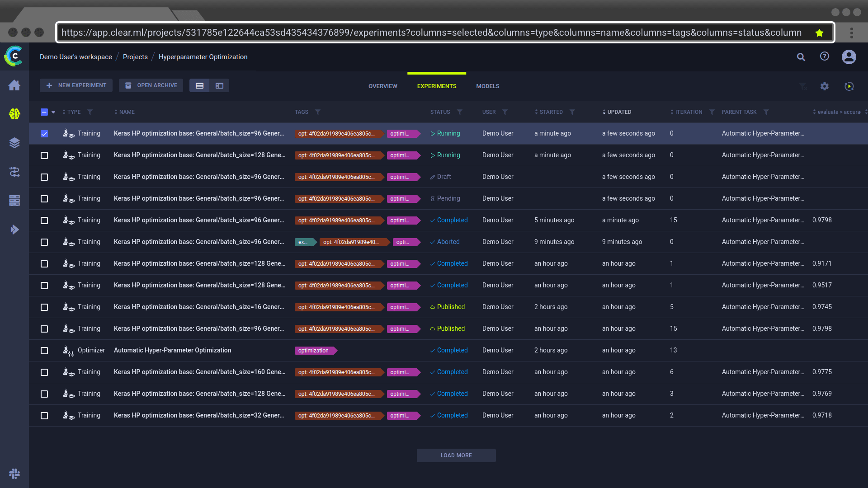This screenshot has height=488, width=868.
Task: Uncheck the first Running experiment checkbox
Action: (44, 134)
